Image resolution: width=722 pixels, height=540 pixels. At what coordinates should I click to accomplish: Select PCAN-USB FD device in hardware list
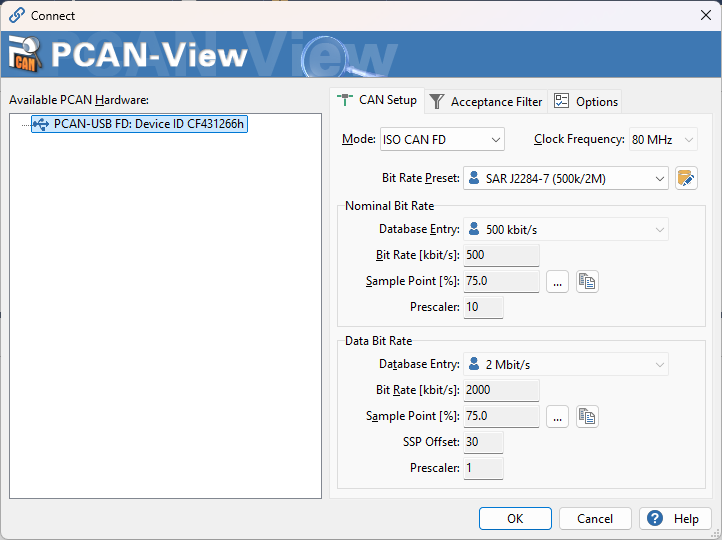(140, 124)
